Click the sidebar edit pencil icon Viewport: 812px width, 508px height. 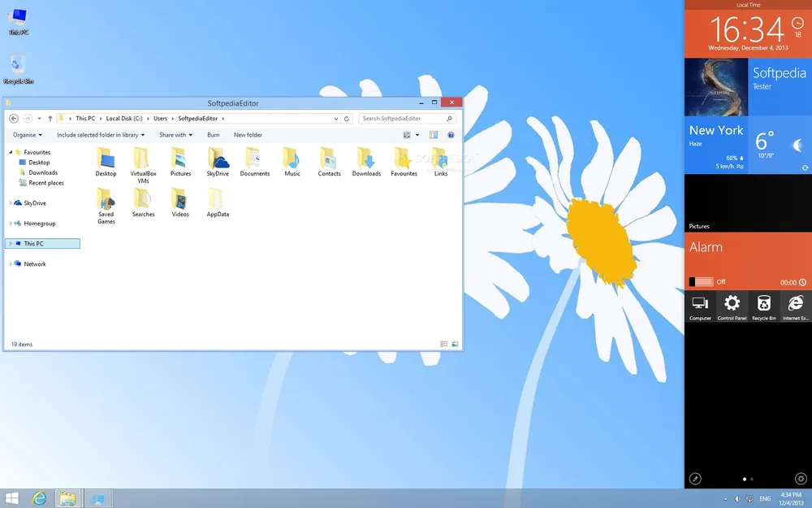(695, 479)
